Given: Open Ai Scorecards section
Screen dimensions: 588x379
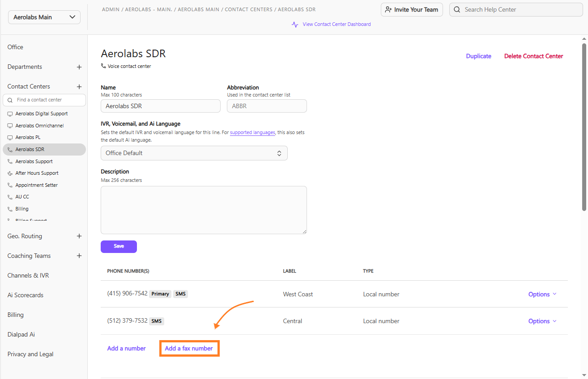Looking at the screenshot, I should (26, 295).
